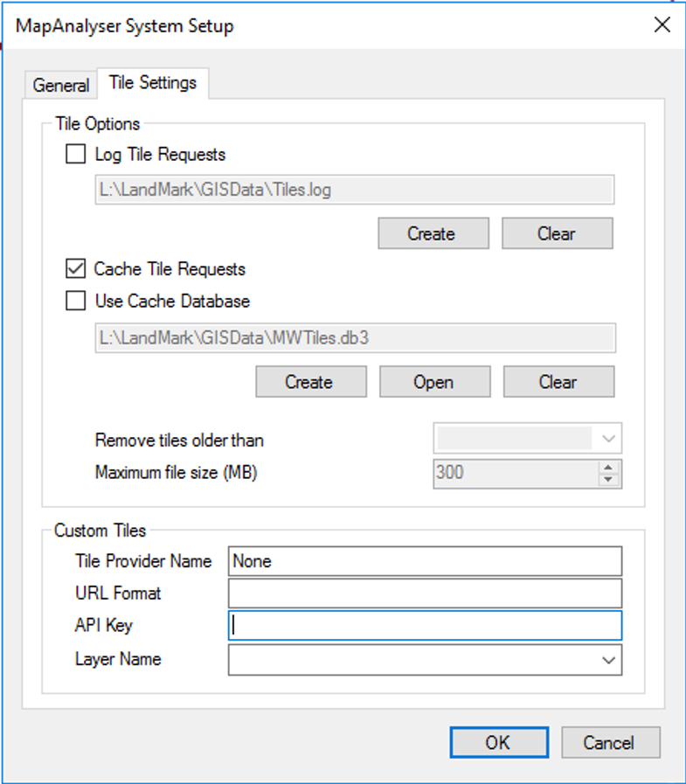The image size is (686, 784).
Task: Click Create button for the tile log file
Action: [x=433, y=233]
